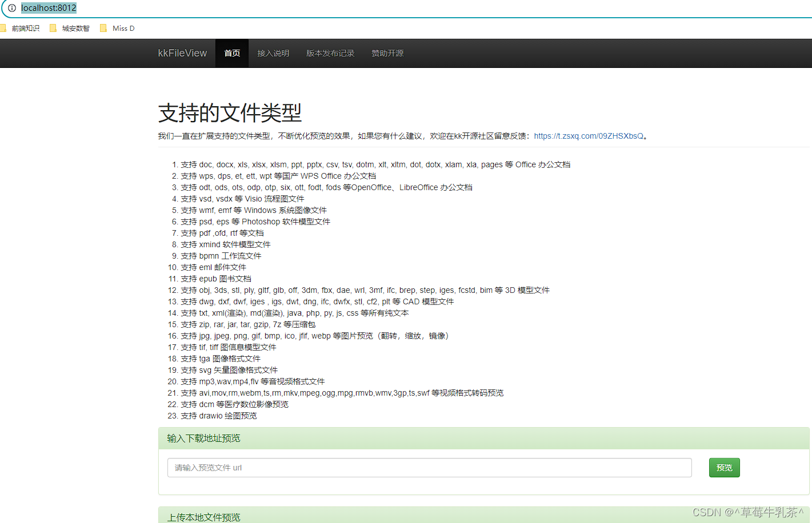Open the 版本发布记录 nav item

(x=330, y=53)
